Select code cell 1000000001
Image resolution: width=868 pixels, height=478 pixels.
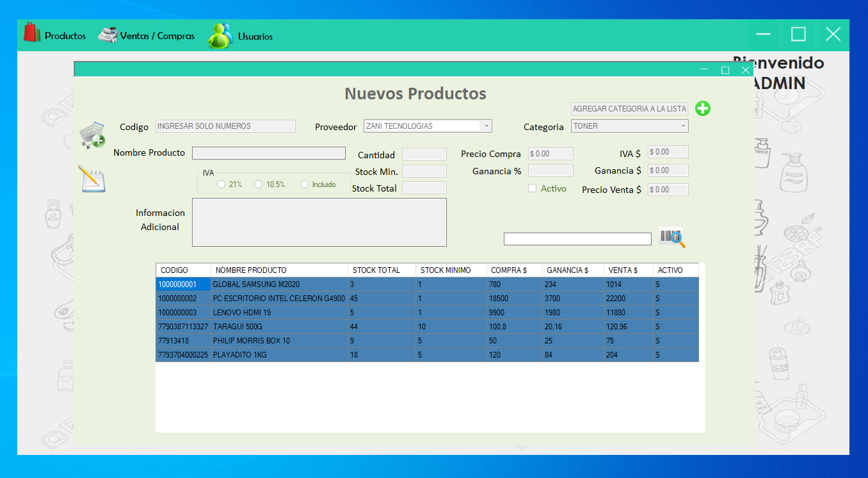click(x=183, y=284)
